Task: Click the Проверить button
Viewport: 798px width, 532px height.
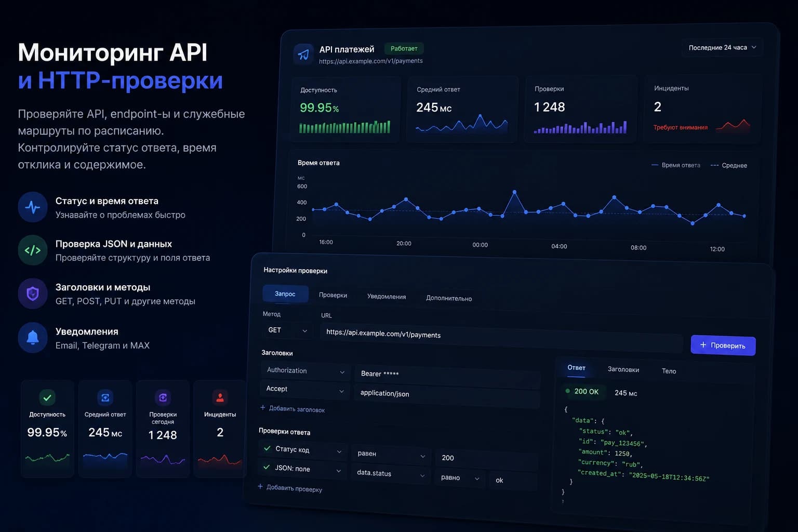Action: (x=723, y=345)
